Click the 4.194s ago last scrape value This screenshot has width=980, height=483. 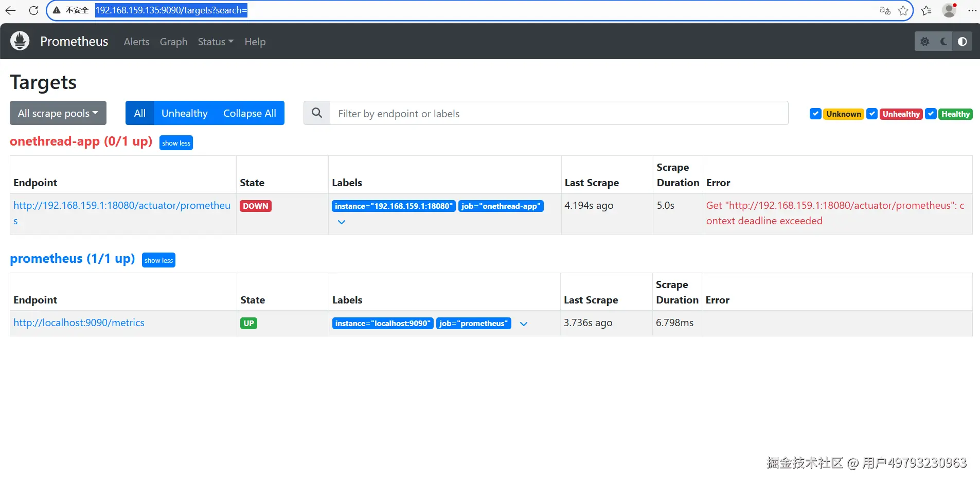tap(589, 205)
